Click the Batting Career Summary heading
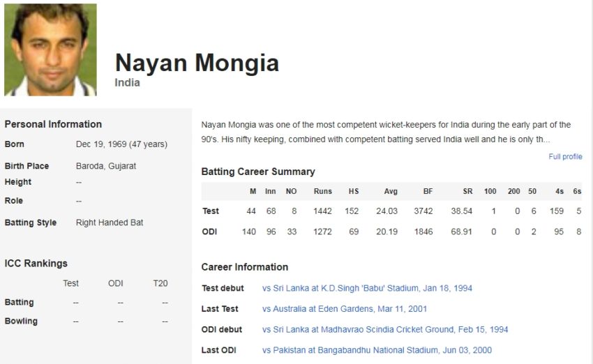This screenshot has height=364, width=593. pos(258,172)
